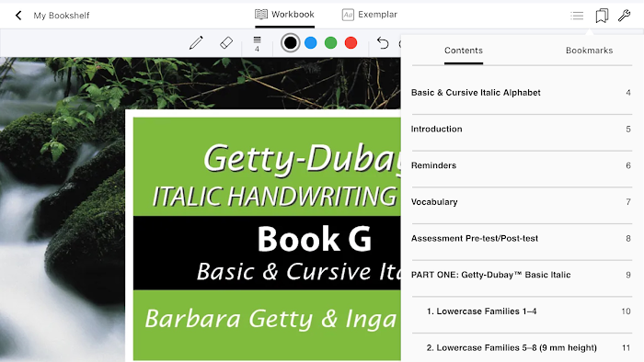This screenshot has width=644, height=362.
Task: Pick the red pen color
Action: (x=351, y=42)
